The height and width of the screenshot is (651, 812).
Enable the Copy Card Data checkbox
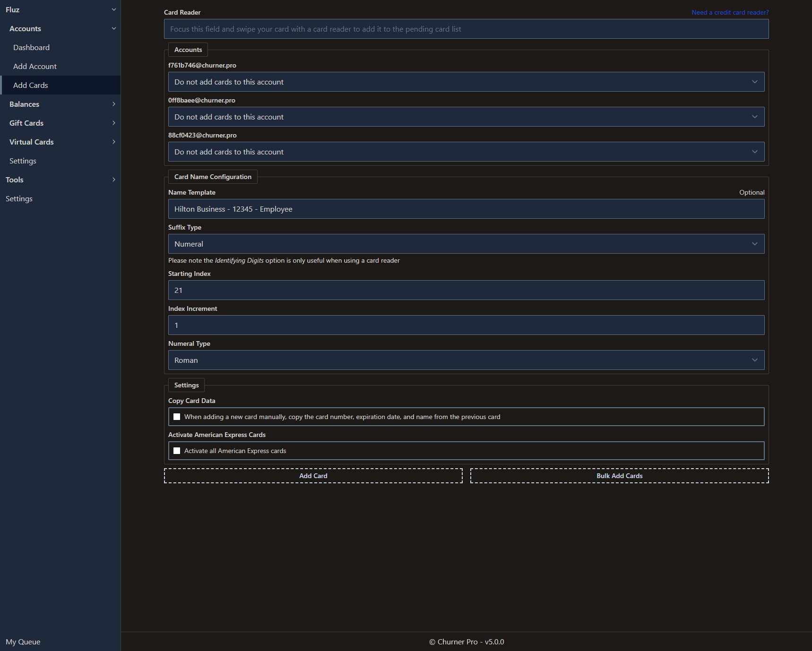pos(177,417)
